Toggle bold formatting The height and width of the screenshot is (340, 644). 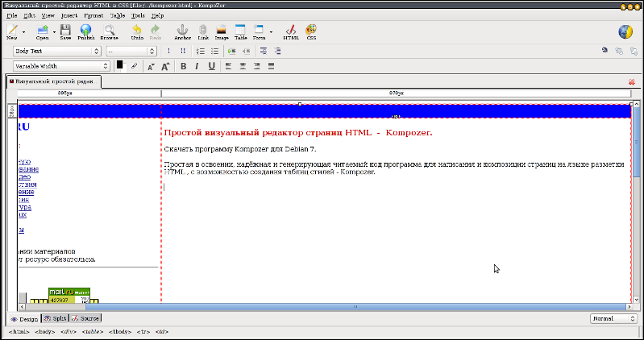pyautogui.click(x=184, y=66)
